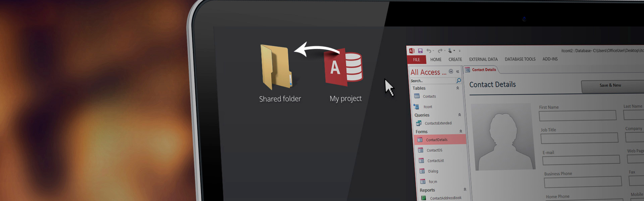Open the Customize Quick Access Toolbar dropdown
644x201 pixels.
click(460, 51)
